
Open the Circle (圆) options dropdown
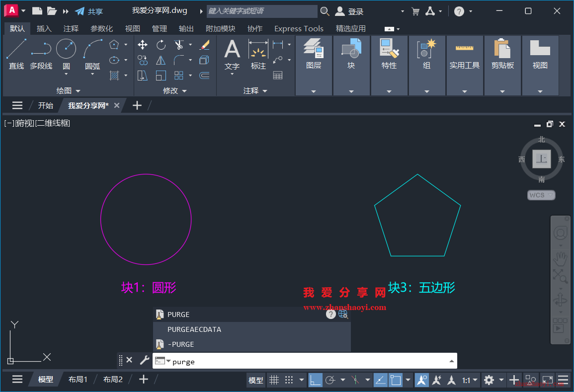click(x=66, y=74)
